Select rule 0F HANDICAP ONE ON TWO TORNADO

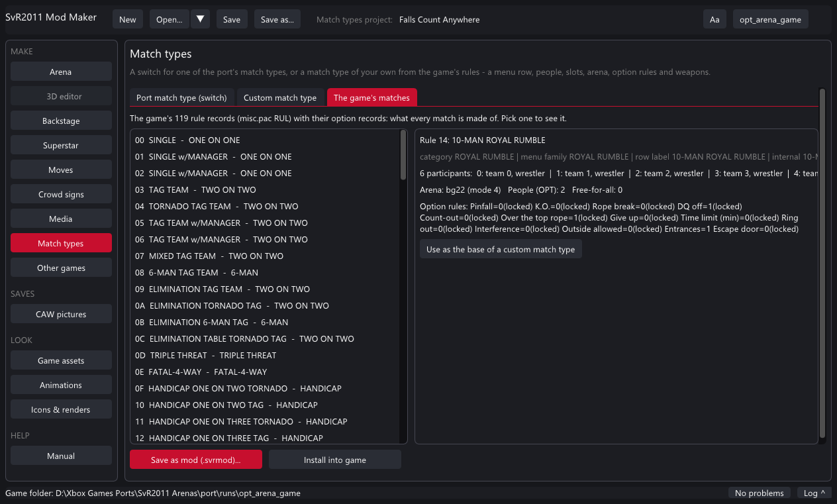(x=265, y=388)
